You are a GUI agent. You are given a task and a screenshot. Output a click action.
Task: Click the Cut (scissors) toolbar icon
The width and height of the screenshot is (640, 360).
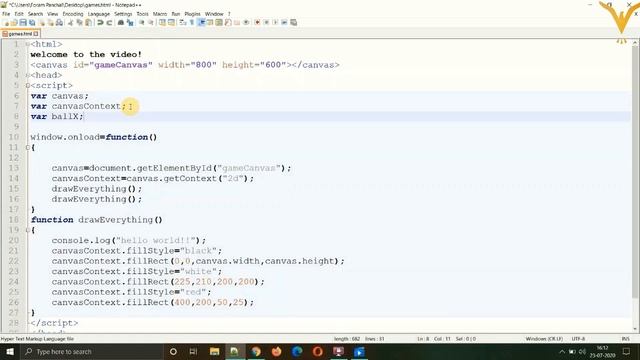click(x=71, y=23)
